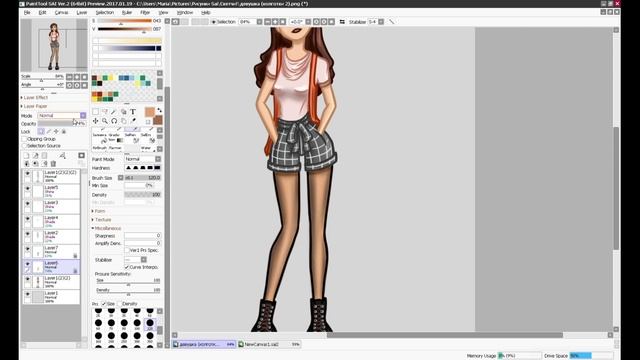This screenshot has height=360, width=640.
Task: Hide Layer7 using its eye icon
Action: point(27,249)
